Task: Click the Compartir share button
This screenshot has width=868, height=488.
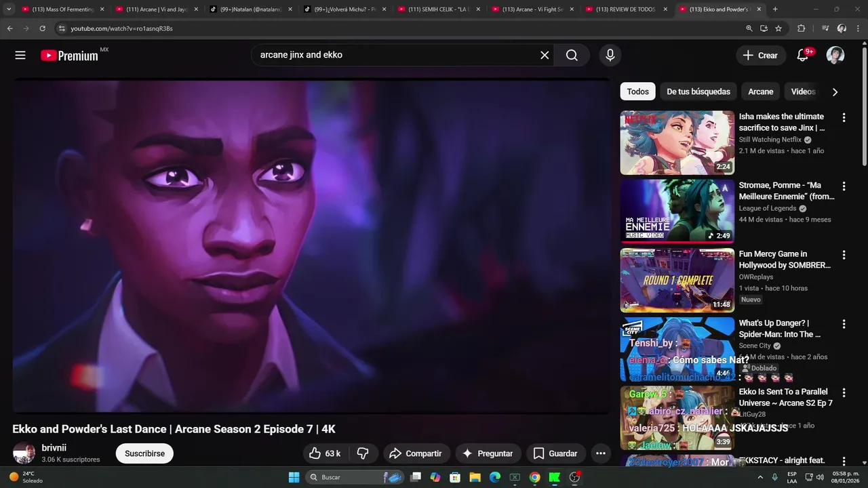Action: pos(416,453)
